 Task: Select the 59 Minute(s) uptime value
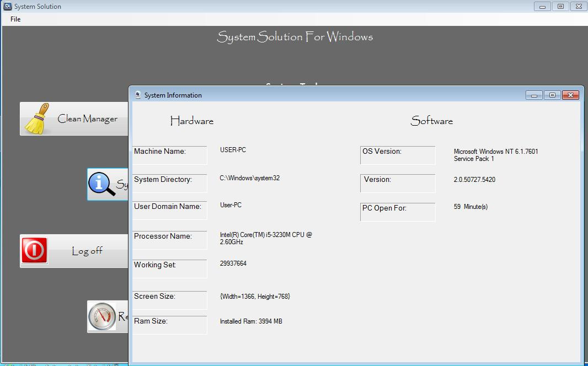coord(471,206)
